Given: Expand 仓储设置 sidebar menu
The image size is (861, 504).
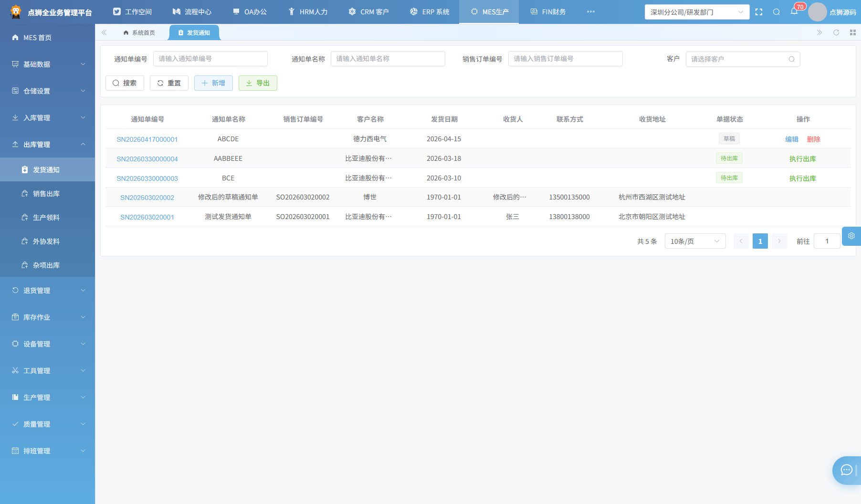Looking at the screenshot, I should (48, 91).
